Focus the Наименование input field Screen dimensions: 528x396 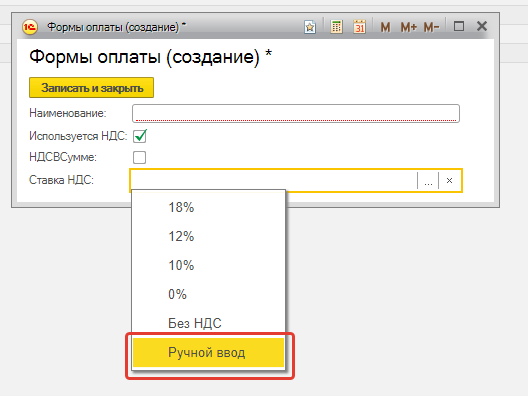[296, 113]
